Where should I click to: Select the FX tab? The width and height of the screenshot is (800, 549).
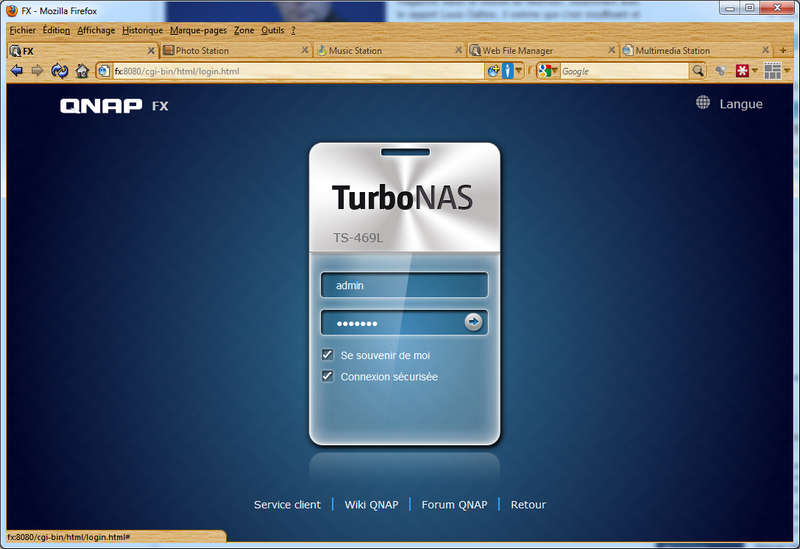pos(83,50)
